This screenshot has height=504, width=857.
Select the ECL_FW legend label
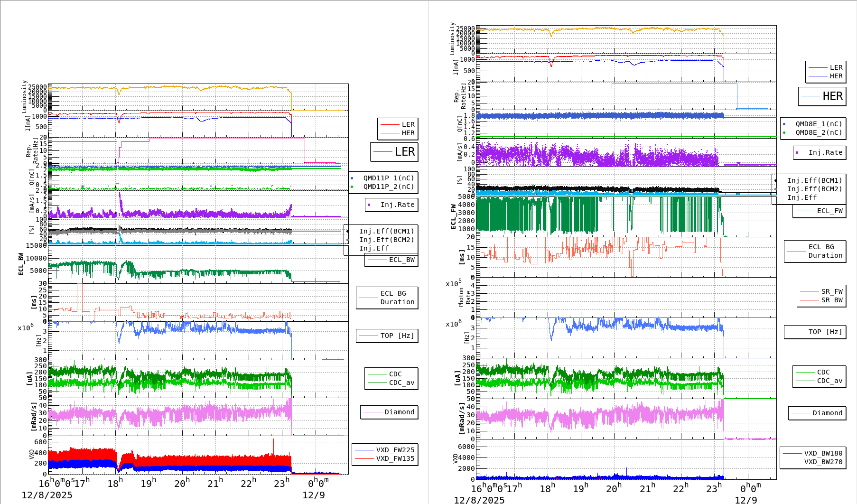click(x=829, y=211)
